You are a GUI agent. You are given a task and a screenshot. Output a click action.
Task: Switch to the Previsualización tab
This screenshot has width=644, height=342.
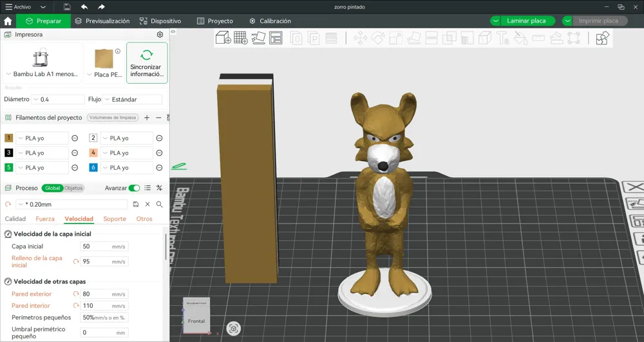click(102, 21)
